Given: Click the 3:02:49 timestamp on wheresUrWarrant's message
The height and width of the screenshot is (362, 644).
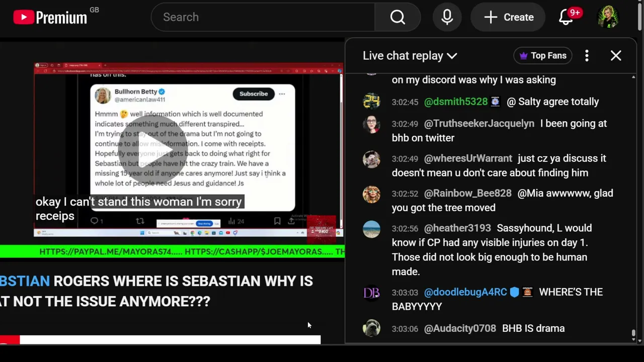Looking at the screenshot, I should [x=405, y=159].
